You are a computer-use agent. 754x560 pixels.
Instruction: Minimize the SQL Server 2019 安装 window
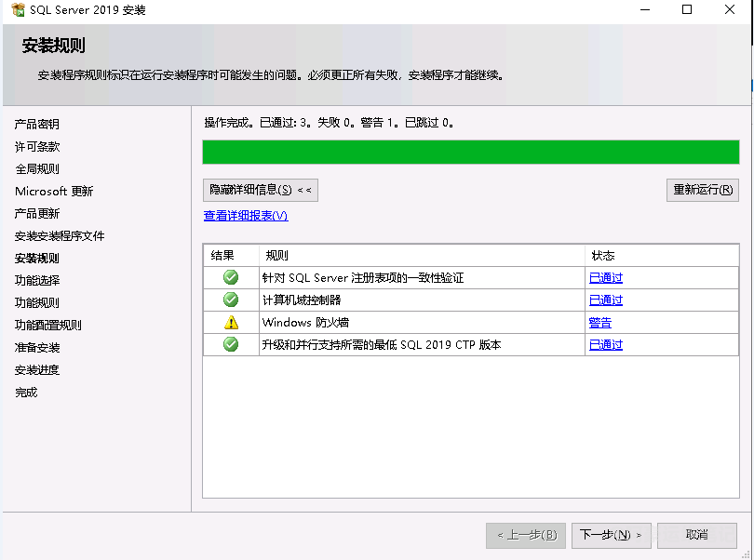pos(645,9)
